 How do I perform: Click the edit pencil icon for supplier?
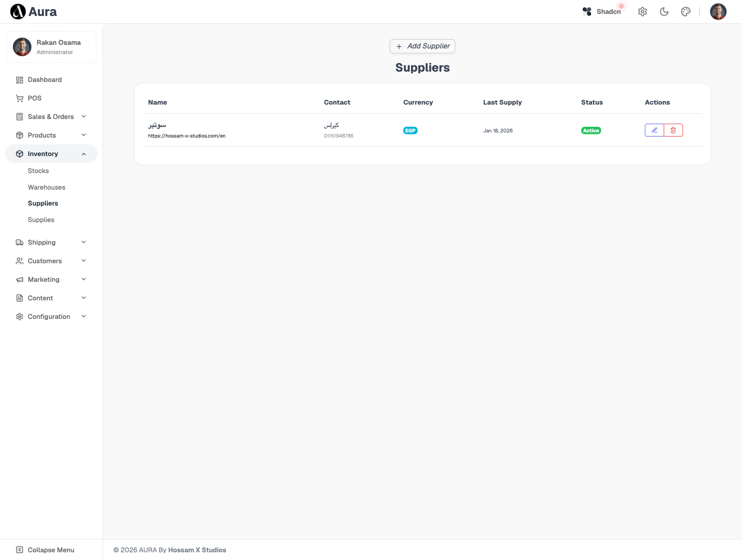point(654,130)
